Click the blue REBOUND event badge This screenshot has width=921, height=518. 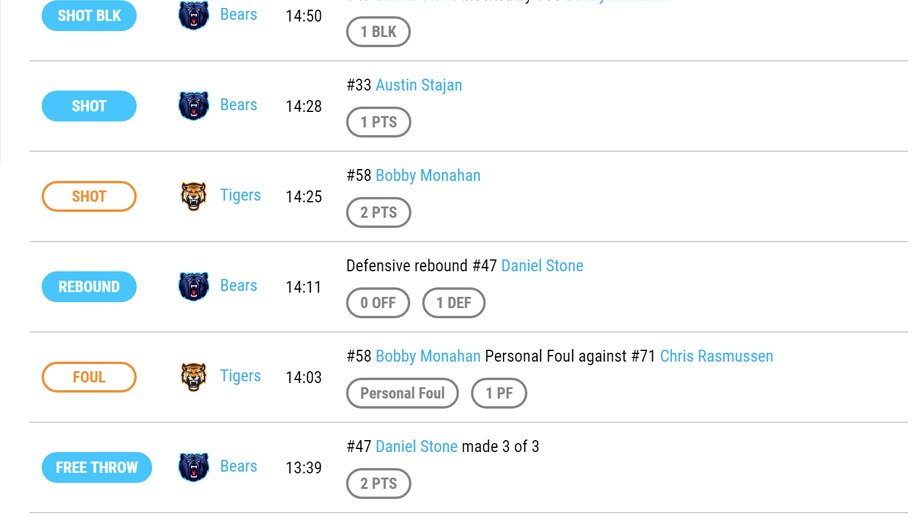tap(89, 287)
